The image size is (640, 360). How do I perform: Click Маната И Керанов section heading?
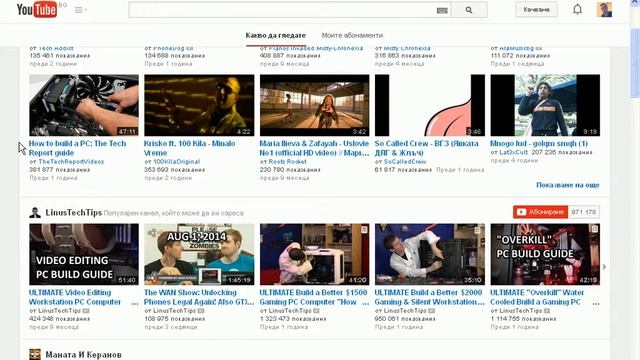pyautogui.click(x=83, y=355)
